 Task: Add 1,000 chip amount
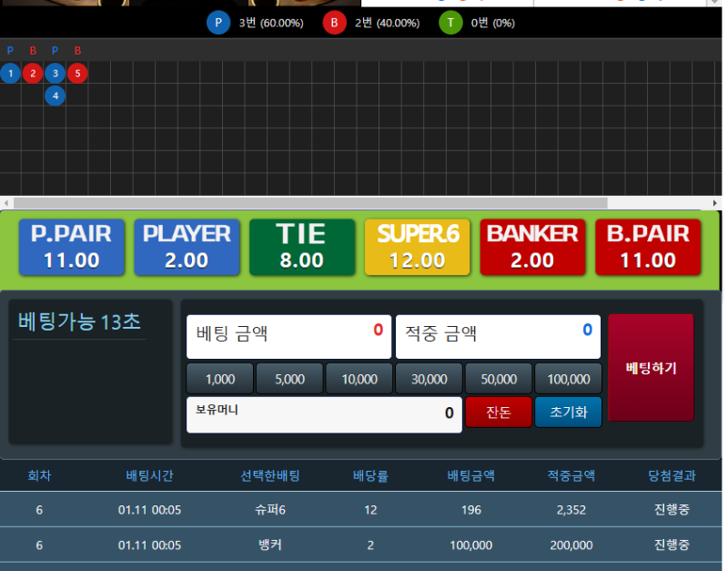coord(220,379)
